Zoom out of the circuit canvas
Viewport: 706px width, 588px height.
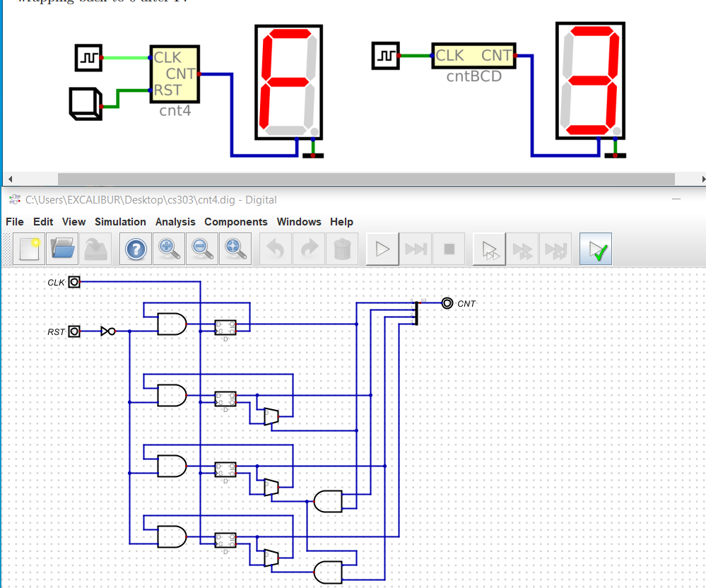201,249
